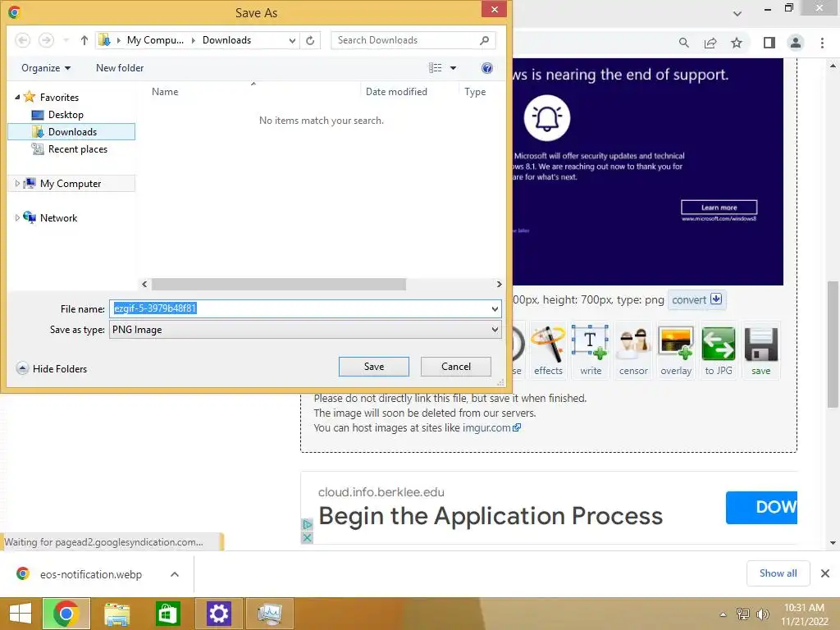Sort files by the Name column
Image resolution: width=840 pixels, height=630 pixels.
(x=165, y=92)
